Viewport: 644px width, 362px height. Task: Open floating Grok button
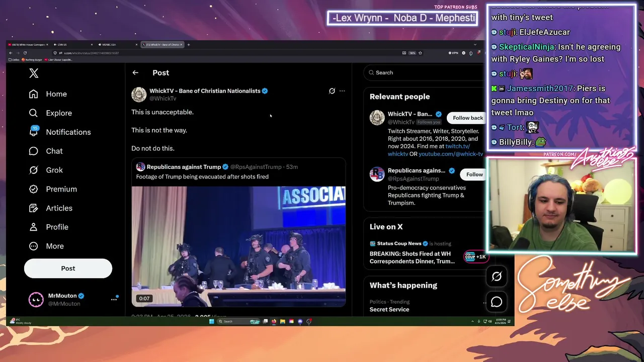tap(497, 277)
